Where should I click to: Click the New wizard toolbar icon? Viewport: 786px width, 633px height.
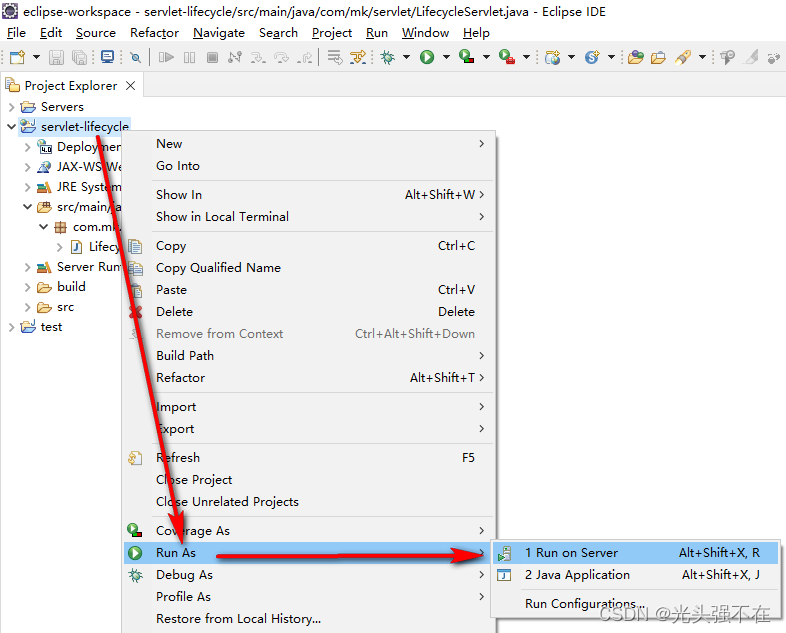click(18, 57)
